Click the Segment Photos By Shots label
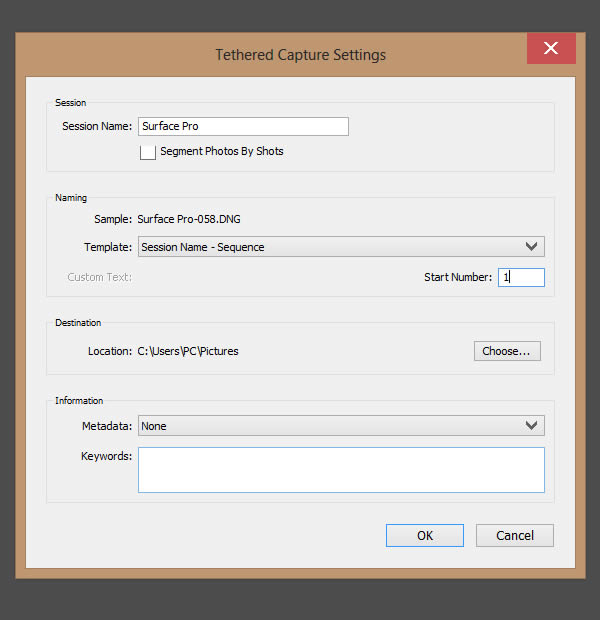 click(221, 151)
